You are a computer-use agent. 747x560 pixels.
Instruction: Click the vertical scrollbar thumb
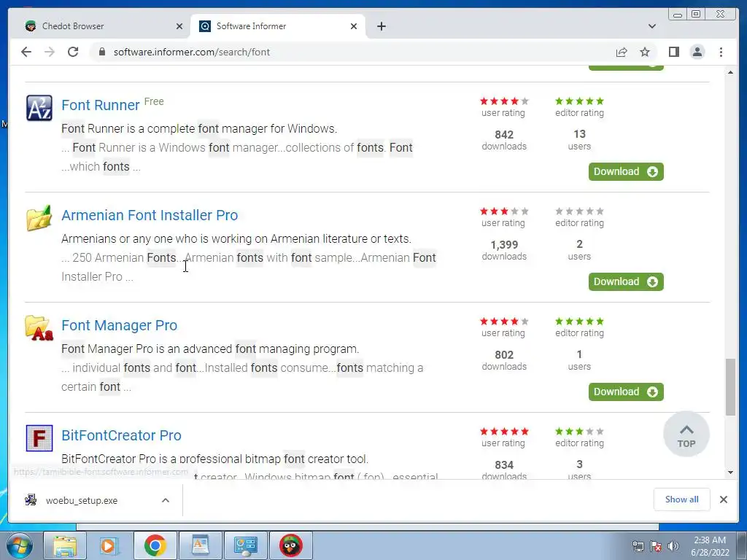pyautogui.click(x=730, y=387)
